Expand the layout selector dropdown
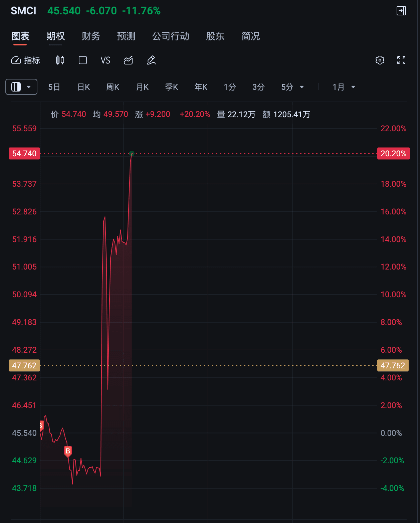Screen dimensions: 420x523 21,87
